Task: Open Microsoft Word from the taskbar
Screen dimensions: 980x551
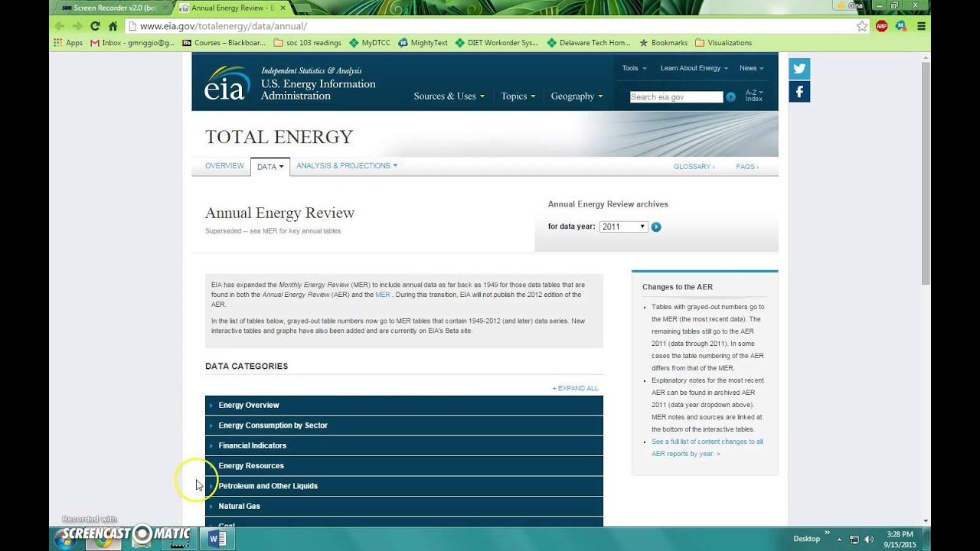Action: (217, 539)
